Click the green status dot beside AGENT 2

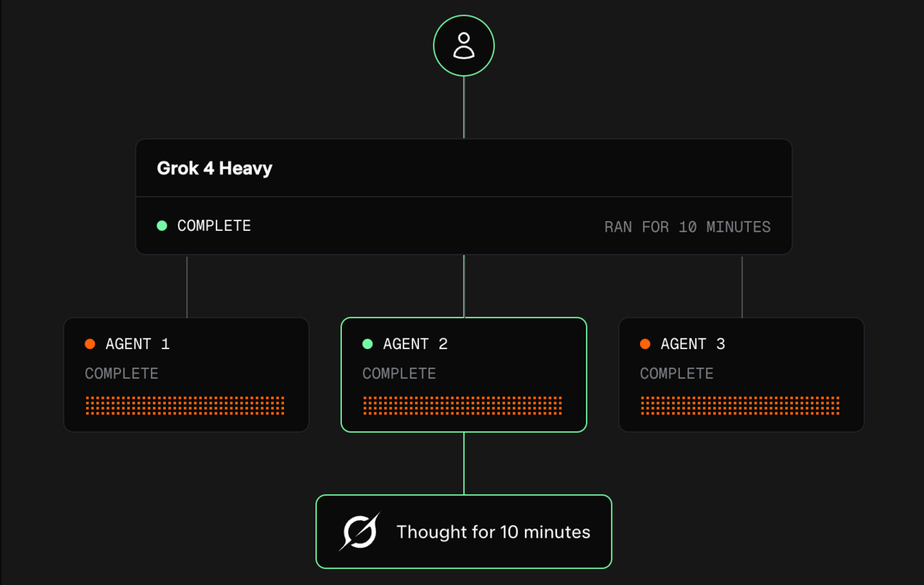[368, 344]
